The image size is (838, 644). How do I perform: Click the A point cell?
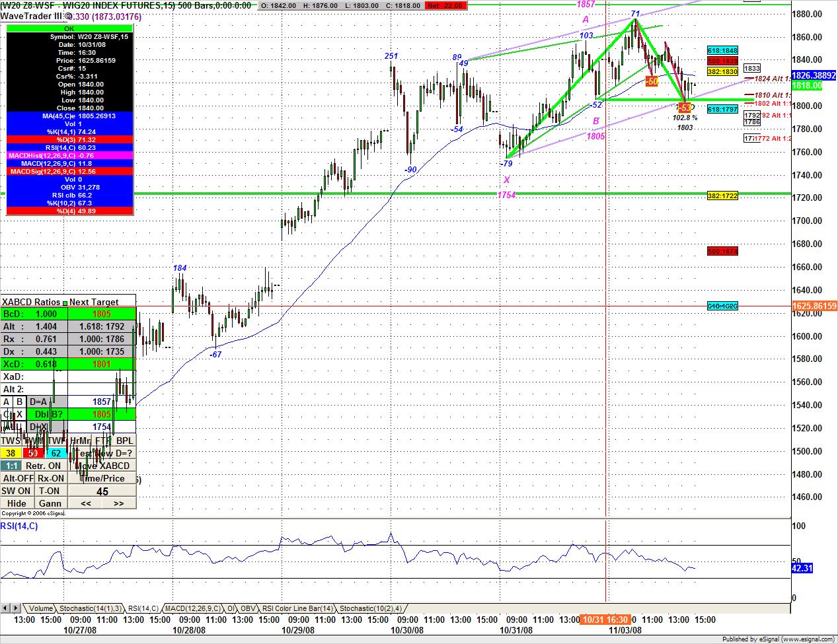pyautogui.click(x=7, y=402)
